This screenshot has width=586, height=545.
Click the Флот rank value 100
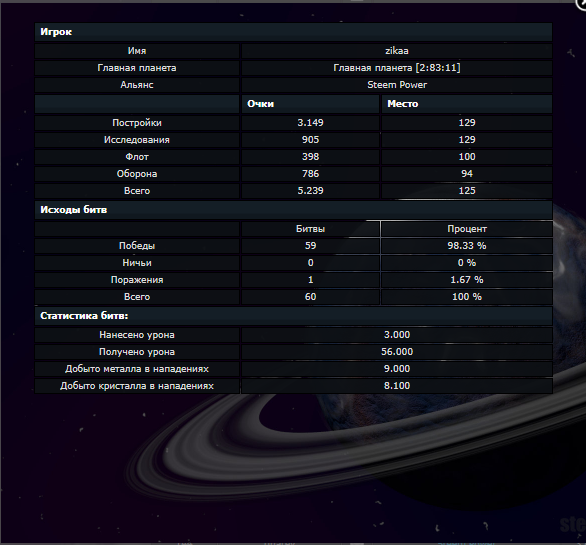coord(467,157)
